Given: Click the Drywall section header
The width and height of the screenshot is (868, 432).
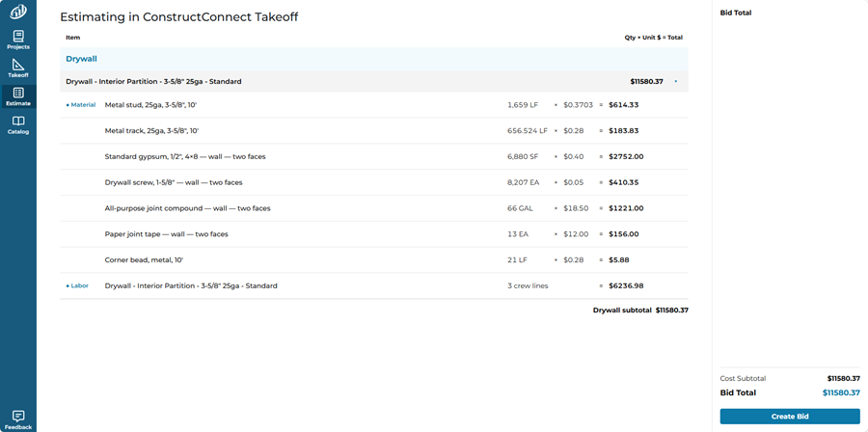Looking at the screenshot, I should pos(373,59).
